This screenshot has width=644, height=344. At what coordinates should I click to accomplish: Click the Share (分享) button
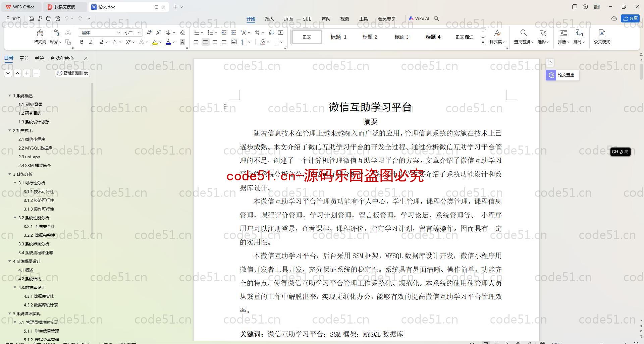(630, 18)
